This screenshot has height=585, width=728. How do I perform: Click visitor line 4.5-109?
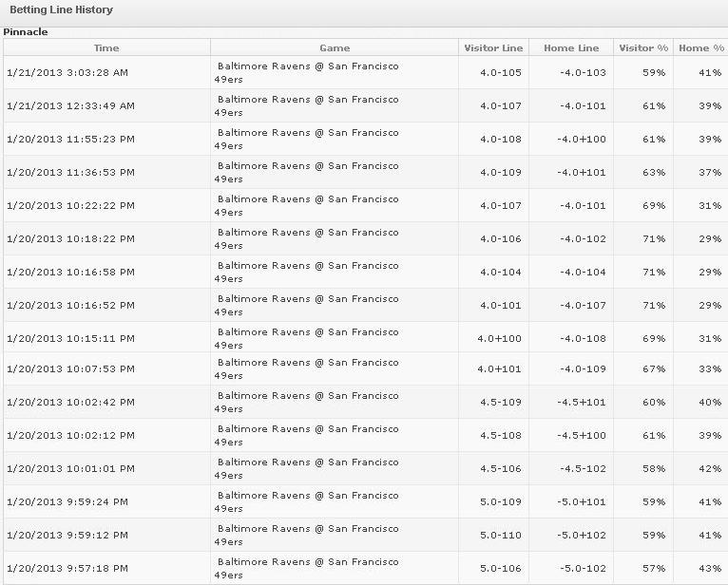point(501,403)
